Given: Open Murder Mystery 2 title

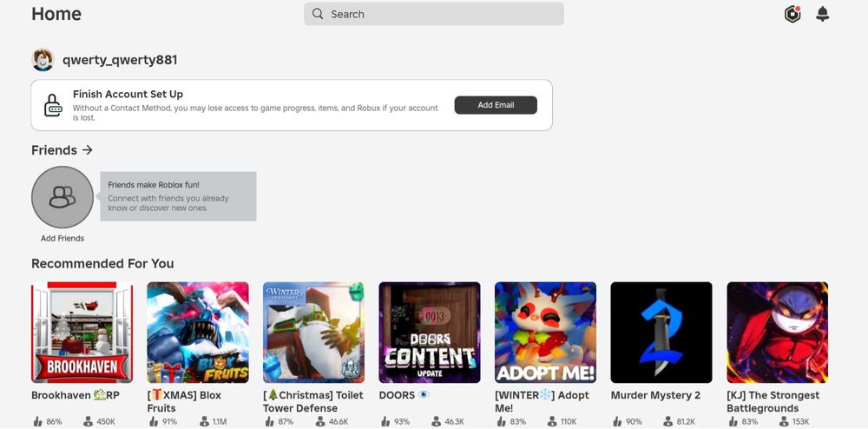Looking at the screenshot, I should pyautogui.click(x=655, y=395).
